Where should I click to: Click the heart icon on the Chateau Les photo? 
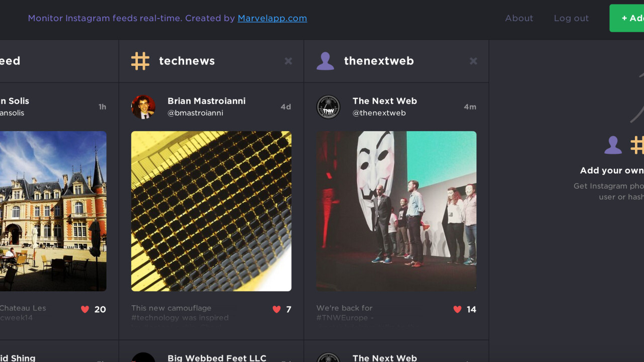(85, 309)
